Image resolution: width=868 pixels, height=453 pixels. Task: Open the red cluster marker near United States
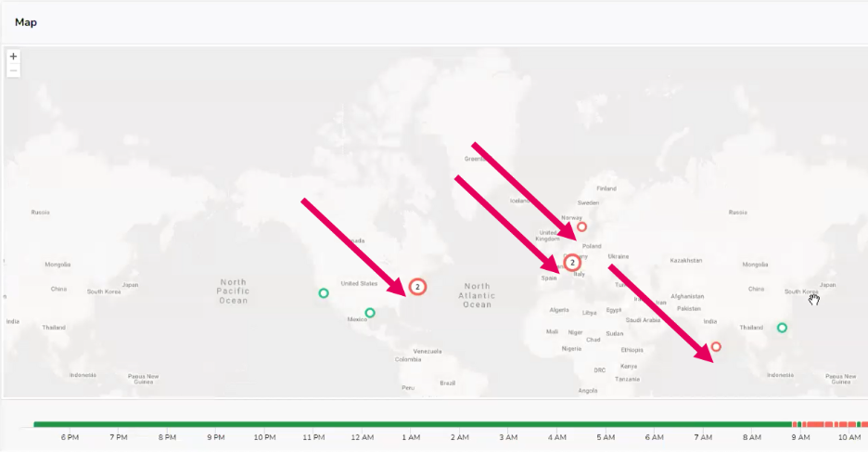417,287
